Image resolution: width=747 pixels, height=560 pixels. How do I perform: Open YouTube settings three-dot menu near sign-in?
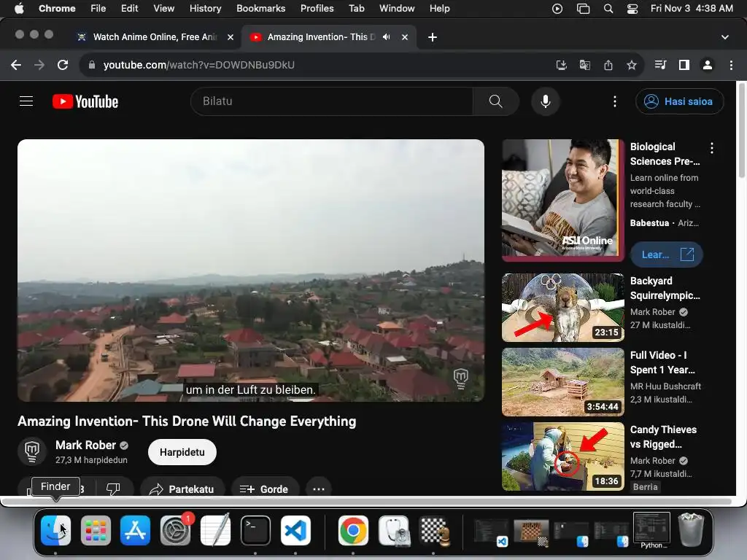coord(614,101)
